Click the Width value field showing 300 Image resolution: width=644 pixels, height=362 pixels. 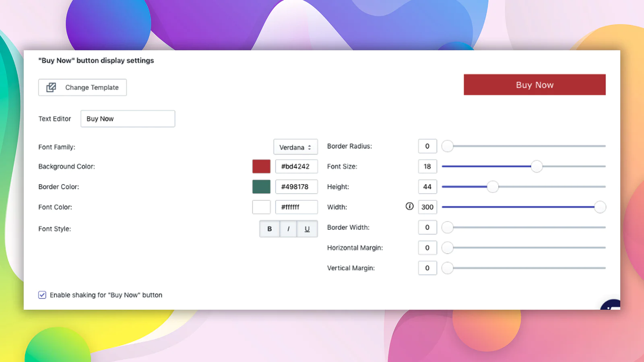[427, 207]
